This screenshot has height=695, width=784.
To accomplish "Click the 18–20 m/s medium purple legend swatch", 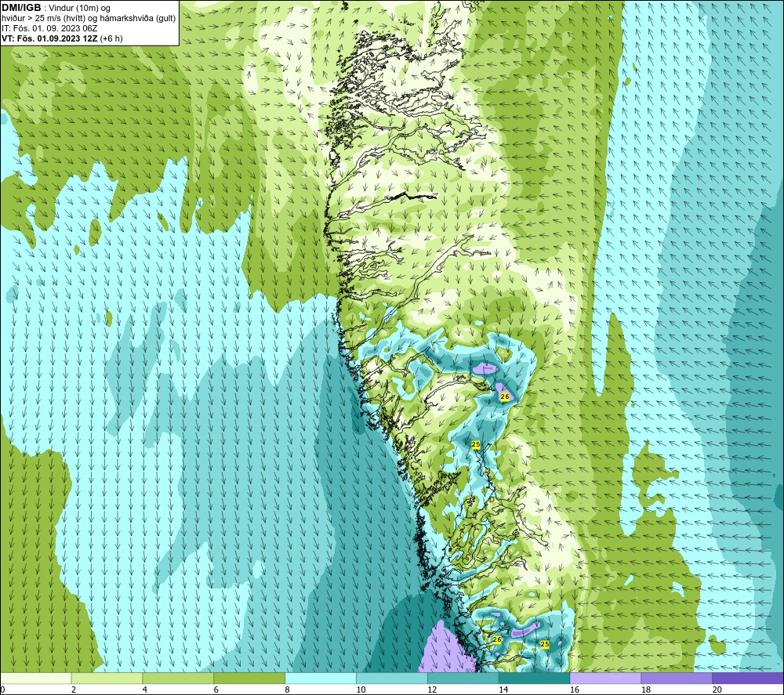I will (677, 679).
